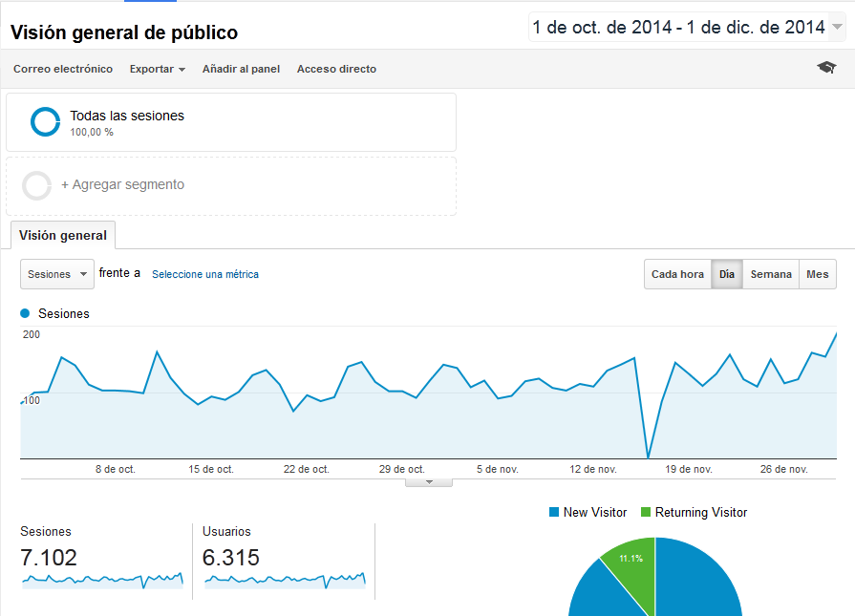Click the green Returning Visitor legend swatch
The image size is (855, 616).
point(646,512)
